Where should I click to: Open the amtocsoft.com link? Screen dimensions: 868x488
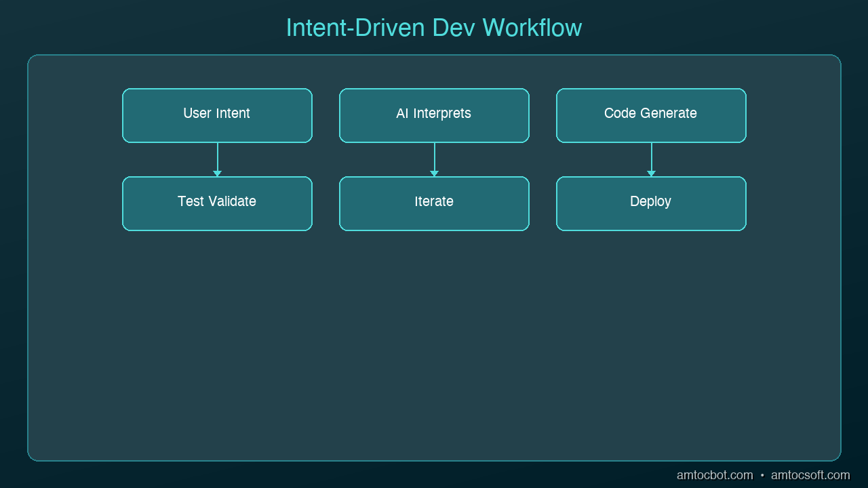[x=810, y=475]
